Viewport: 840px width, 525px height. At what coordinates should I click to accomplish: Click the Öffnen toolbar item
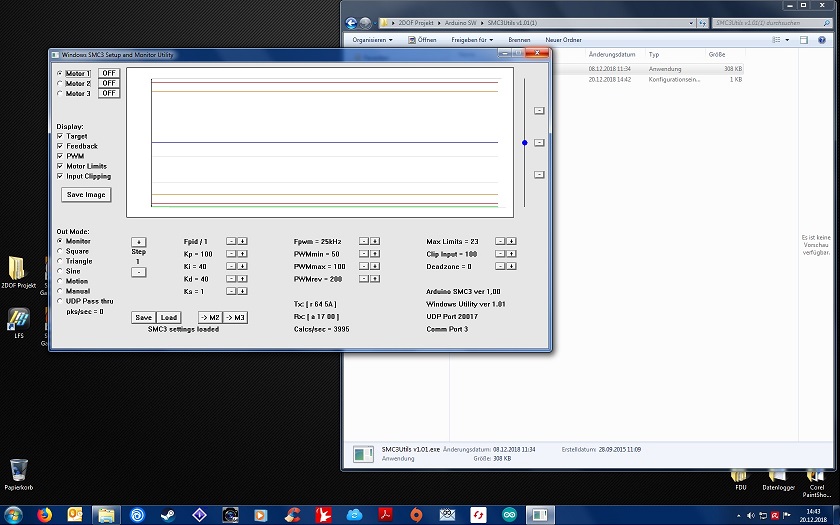click(422, 40)
